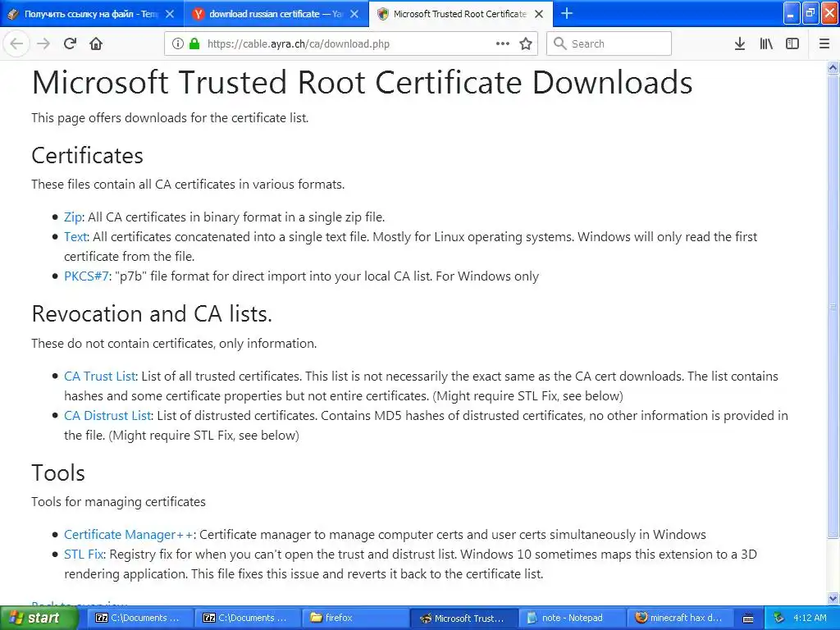Open the Firefox hamburger menu
The height and width of the screenshot is (630, 840).
[x=824, y=43]
